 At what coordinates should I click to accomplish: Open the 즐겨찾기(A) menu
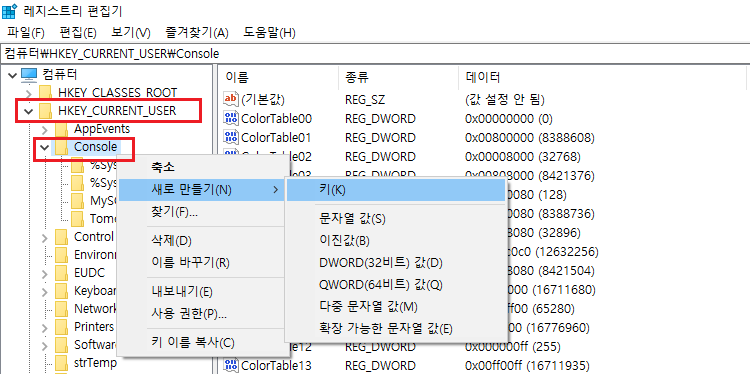point(197,33)
